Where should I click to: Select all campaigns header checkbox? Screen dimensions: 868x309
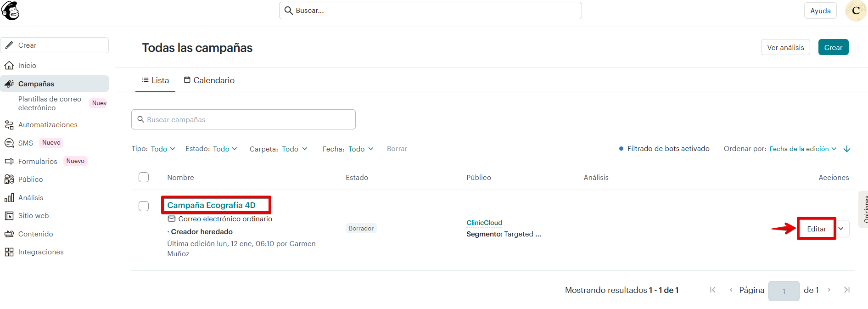coord(144,177)
